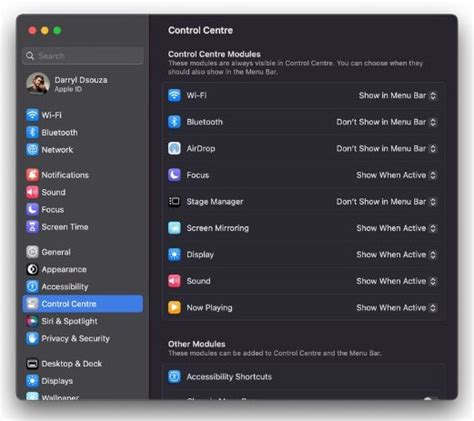This screenshot has width=474, height=421.
Task: Click the Bluetooth module icon in modules list
Action: 174,122
